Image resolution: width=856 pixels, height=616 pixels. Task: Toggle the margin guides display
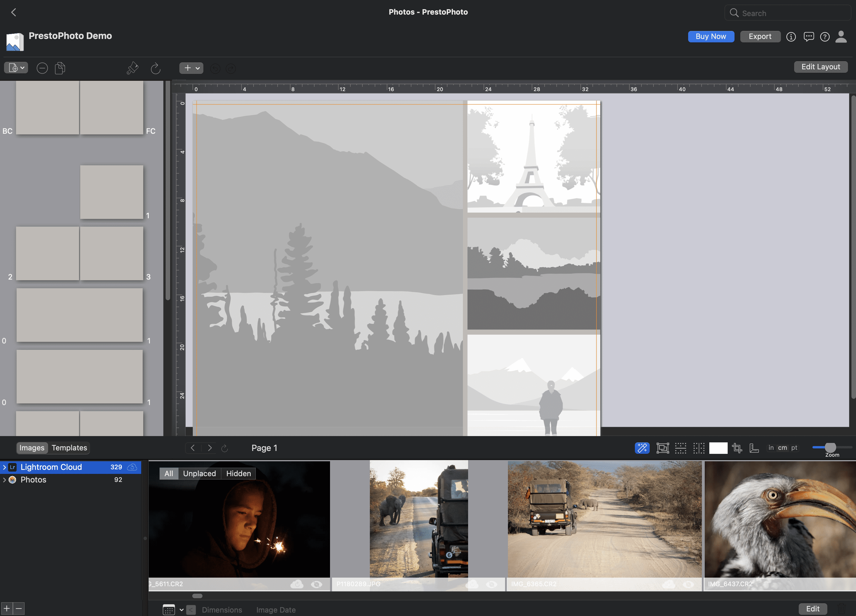coord(680,448)
